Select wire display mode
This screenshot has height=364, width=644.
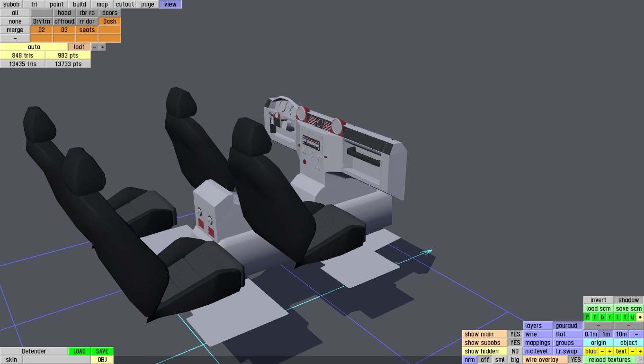pyautogui.click(x=538, y=334)
